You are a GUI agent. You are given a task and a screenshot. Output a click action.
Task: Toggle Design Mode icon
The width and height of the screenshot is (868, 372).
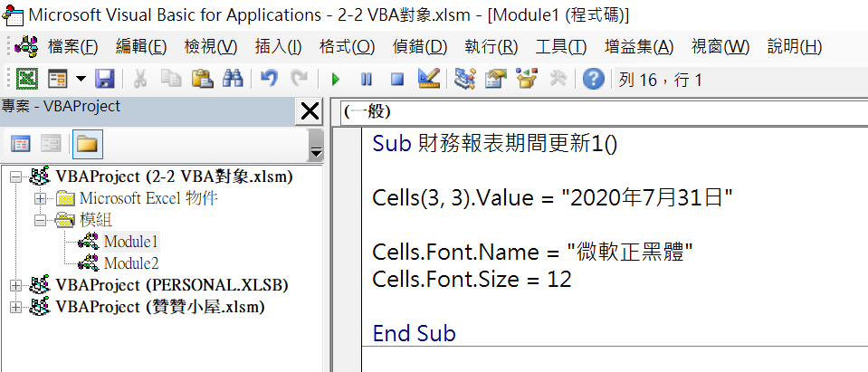coord(428,79)
